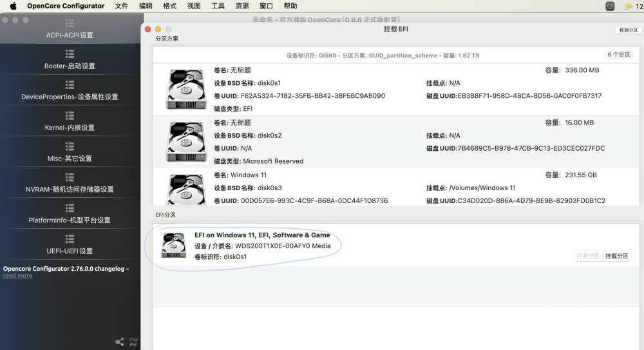Minimize the 挂载 EFI window

158,29
